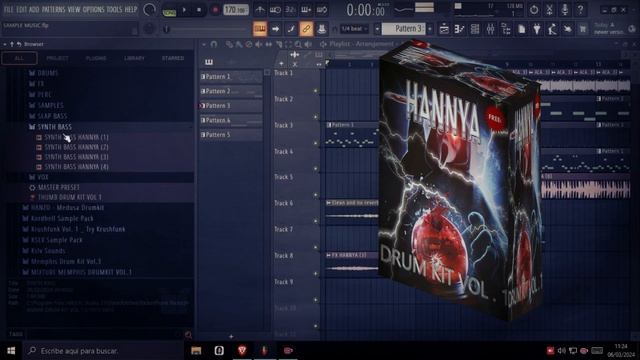Open the Browser toggle icon in toolbar
Viewport: 640px width, 360px height.
(506, 29)
